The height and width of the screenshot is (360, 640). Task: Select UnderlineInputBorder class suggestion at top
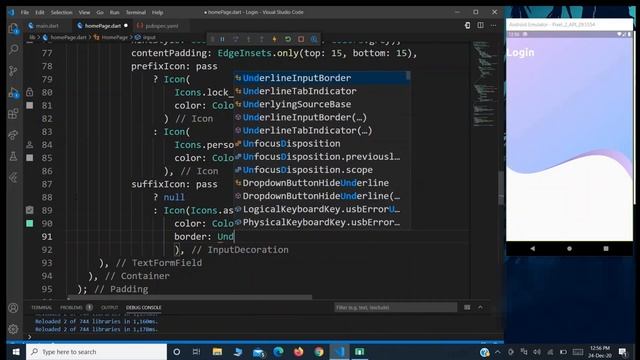[x=322, y=78]
